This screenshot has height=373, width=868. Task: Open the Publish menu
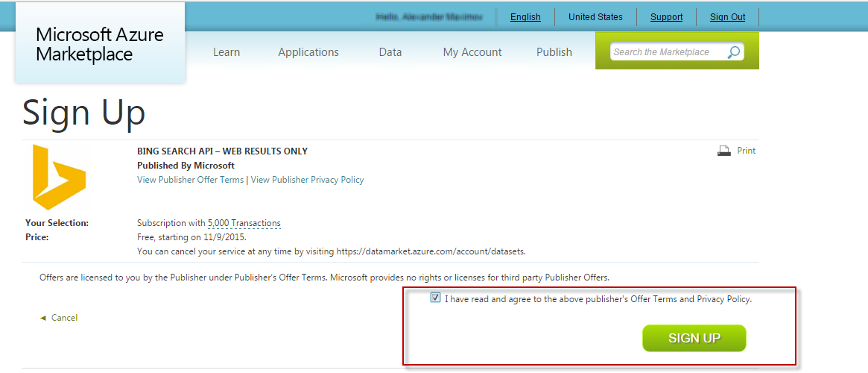pyautogui.click(x=554, y=52)
